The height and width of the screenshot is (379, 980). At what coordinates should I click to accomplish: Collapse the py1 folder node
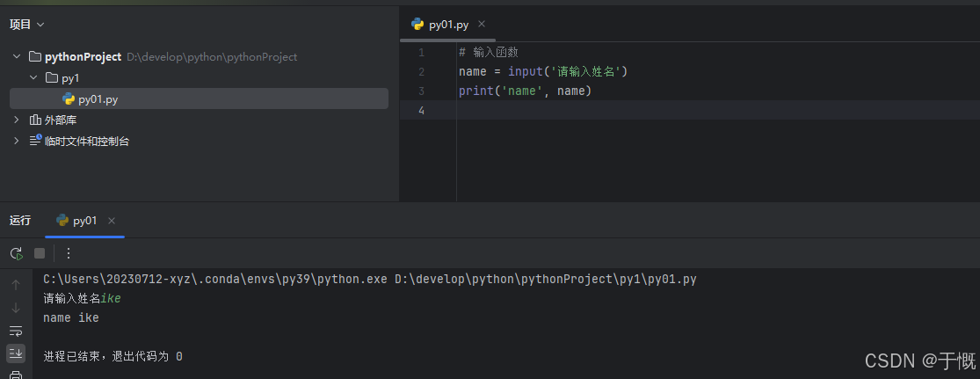pyautogui.click(x=33, y=78)
